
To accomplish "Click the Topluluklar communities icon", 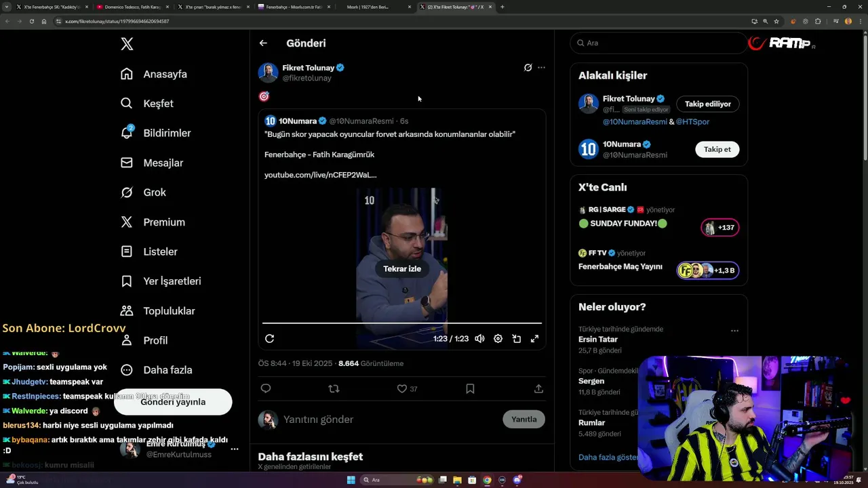I will click(x=127, y=310).
